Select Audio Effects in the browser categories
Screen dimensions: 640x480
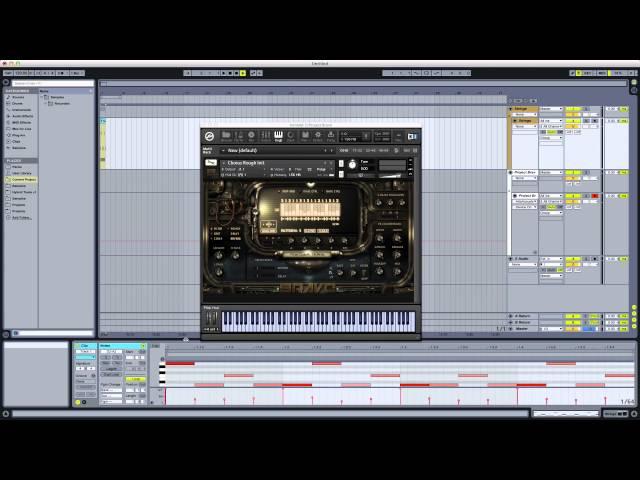point(22,116)
